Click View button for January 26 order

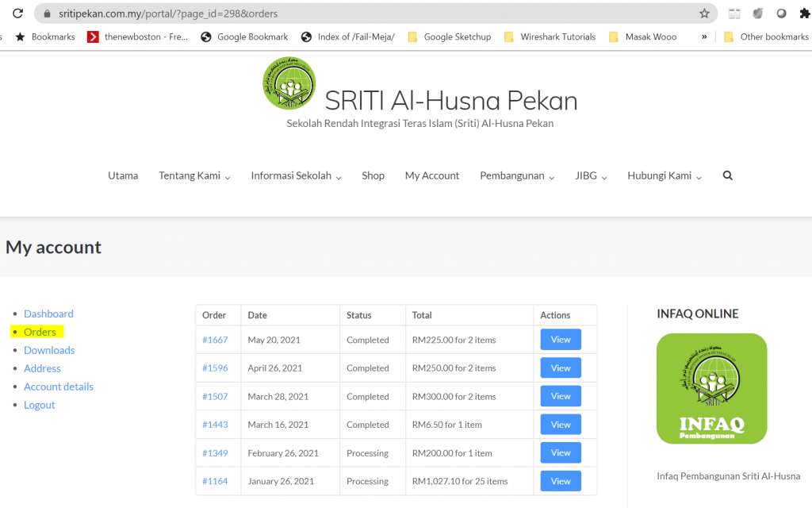point(561,481)
